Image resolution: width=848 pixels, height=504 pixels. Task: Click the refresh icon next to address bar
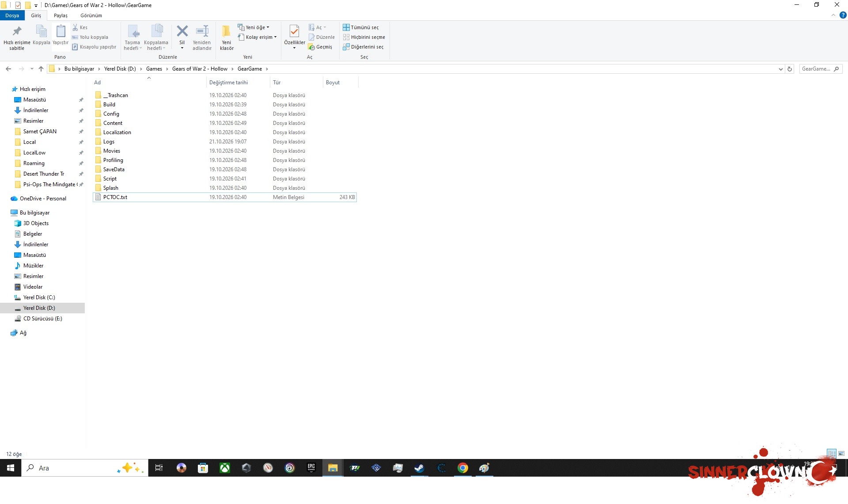click(790, 69)
